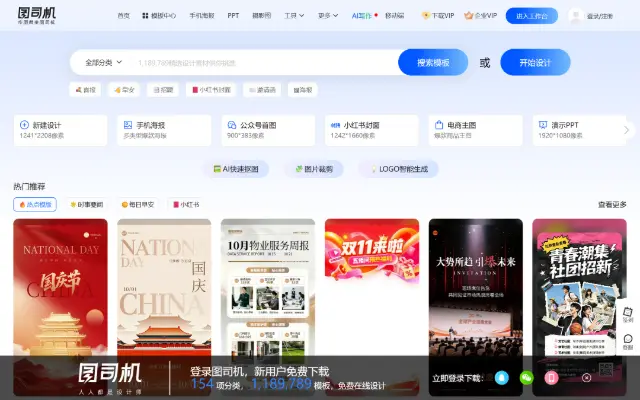
Task: Open the LOGO智能生成 tool
Action: pyautogui.click(x=398, y=169)
